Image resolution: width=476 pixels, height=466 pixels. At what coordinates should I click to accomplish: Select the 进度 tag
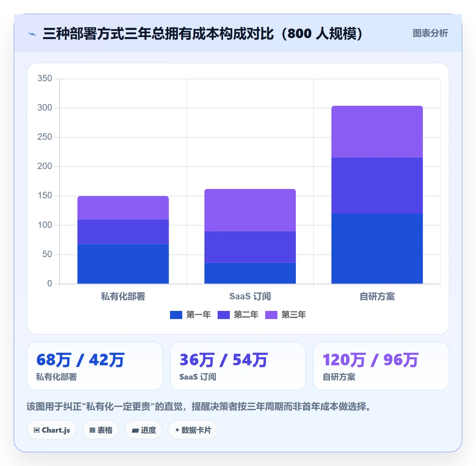143,430
